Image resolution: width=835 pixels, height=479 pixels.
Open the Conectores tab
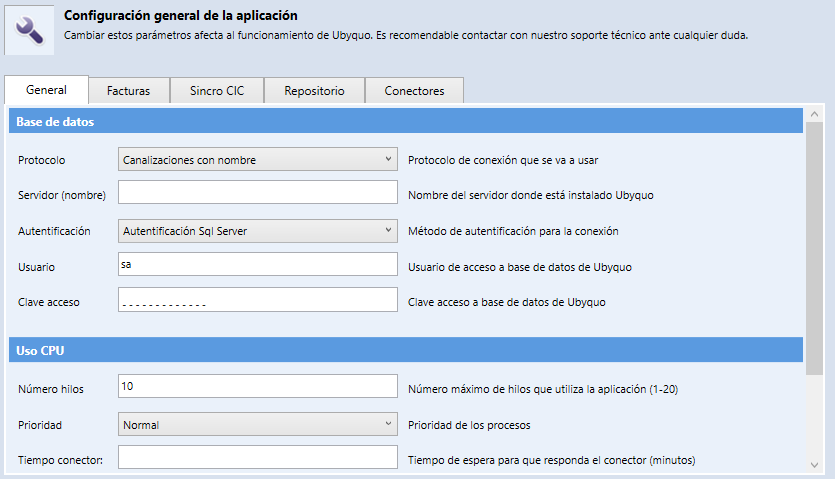point(414,91)
